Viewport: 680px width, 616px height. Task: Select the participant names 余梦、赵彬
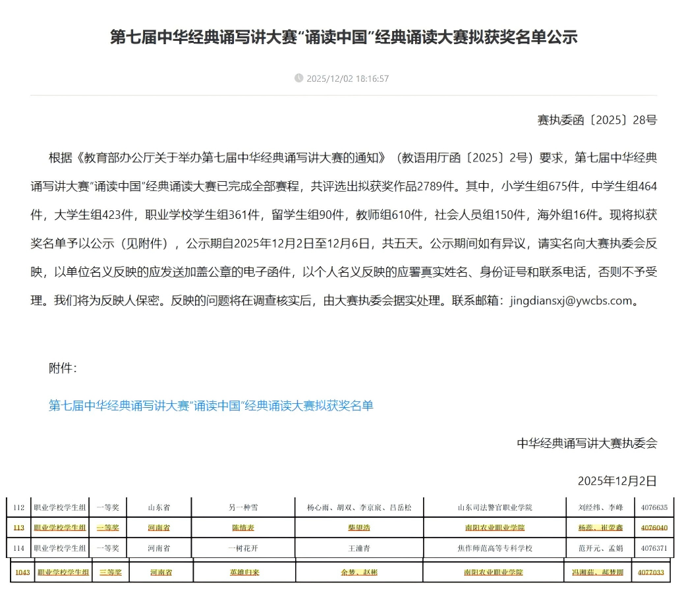tap(359, 572)
